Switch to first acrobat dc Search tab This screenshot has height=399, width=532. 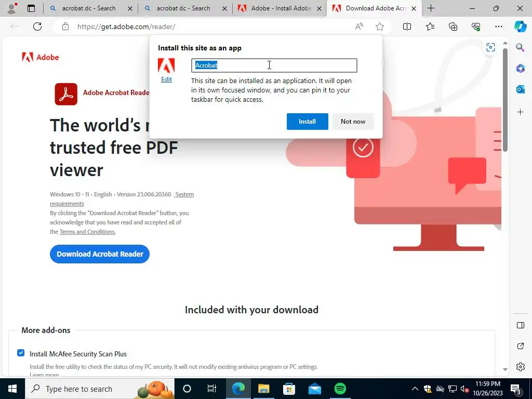pos(88,8)
